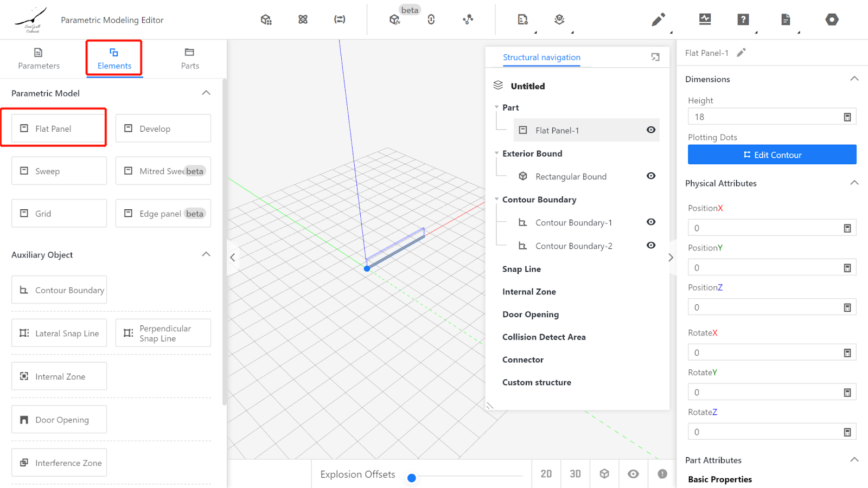Open the Parts tab
Screen dimensions: 868x488
point(190,59)
